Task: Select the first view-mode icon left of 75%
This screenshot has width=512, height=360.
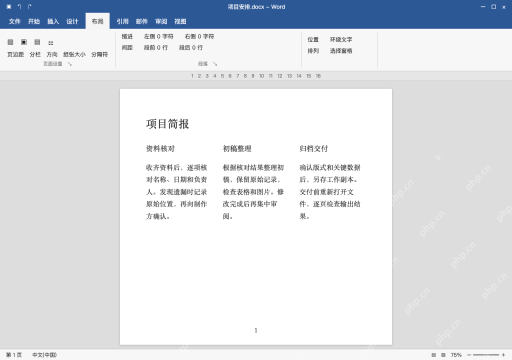Action: (x=434, y=355)
